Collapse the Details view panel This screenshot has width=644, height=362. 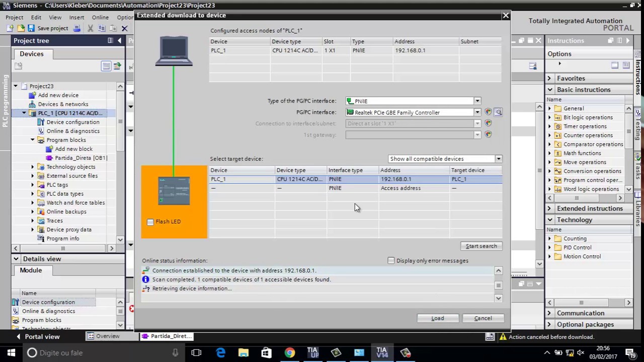(x=16, y=259)
